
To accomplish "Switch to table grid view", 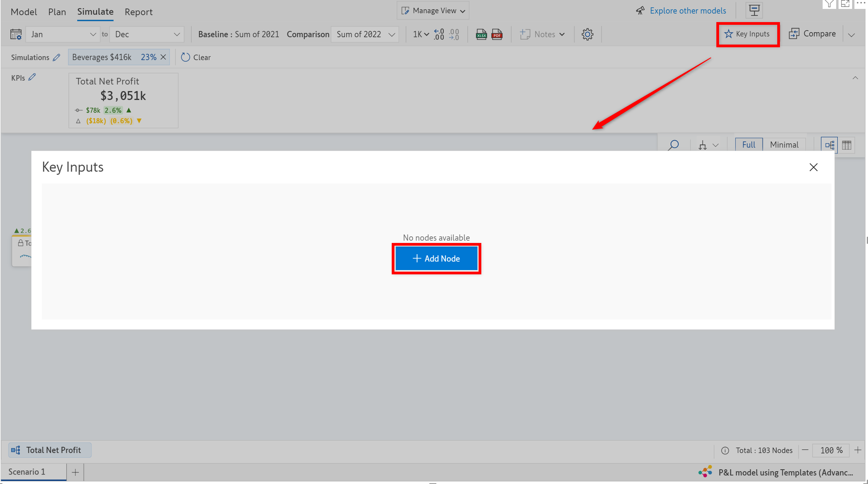I will (847, 145).
